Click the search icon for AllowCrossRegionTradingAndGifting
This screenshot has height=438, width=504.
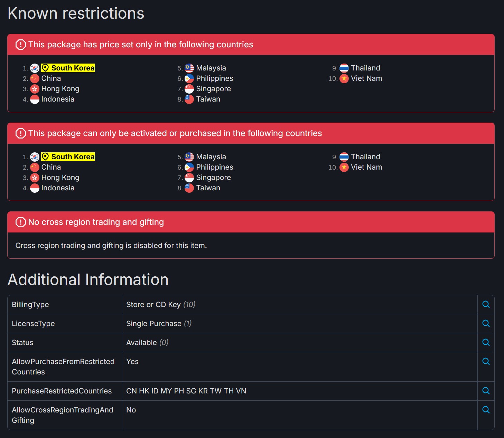[x=486, y=410]
